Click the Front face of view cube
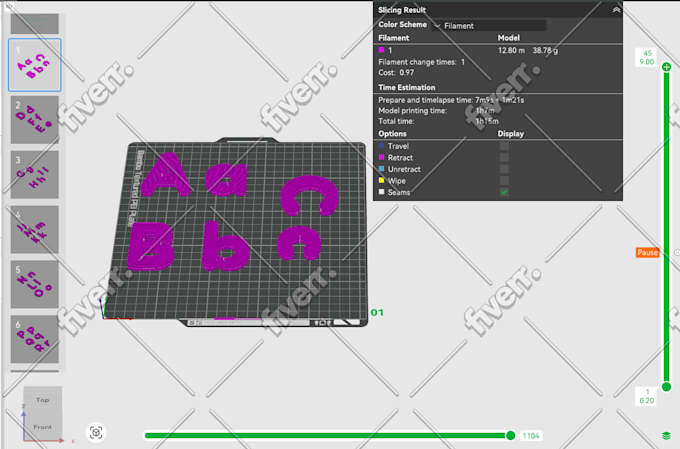680x449 pixels. (x=42, y=427)
